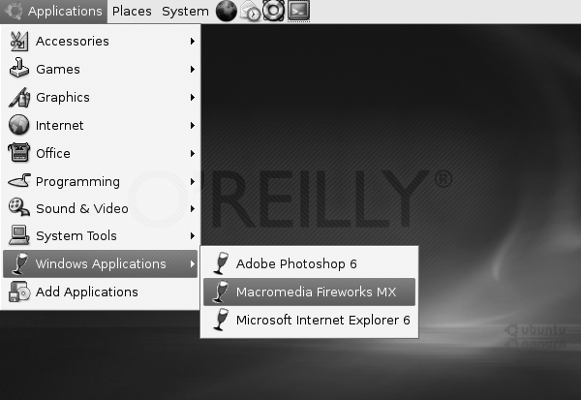Open the terminal icon in top panel
This screenshot has width=581, height=400.
pos(299,11)
